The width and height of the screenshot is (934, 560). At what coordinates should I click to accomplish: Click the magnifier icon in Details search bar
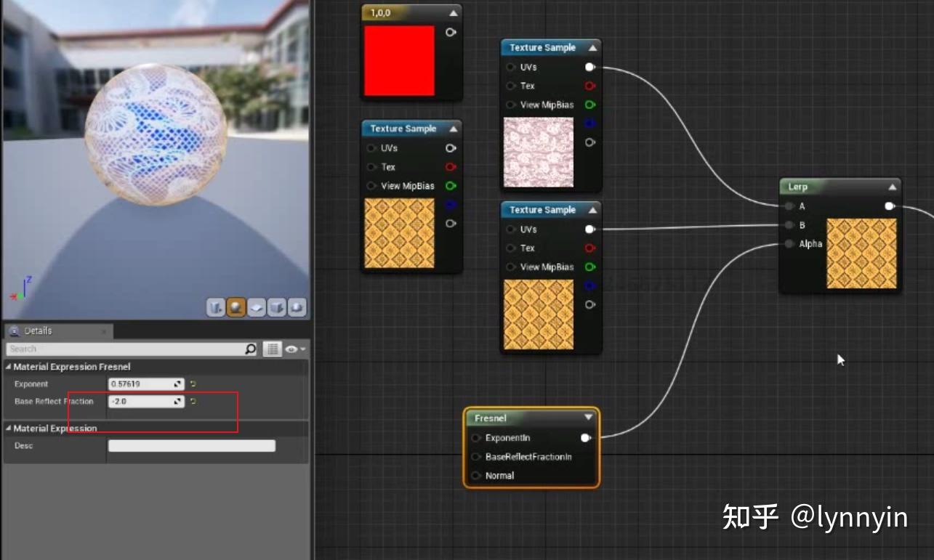click(x=251, y=349)
